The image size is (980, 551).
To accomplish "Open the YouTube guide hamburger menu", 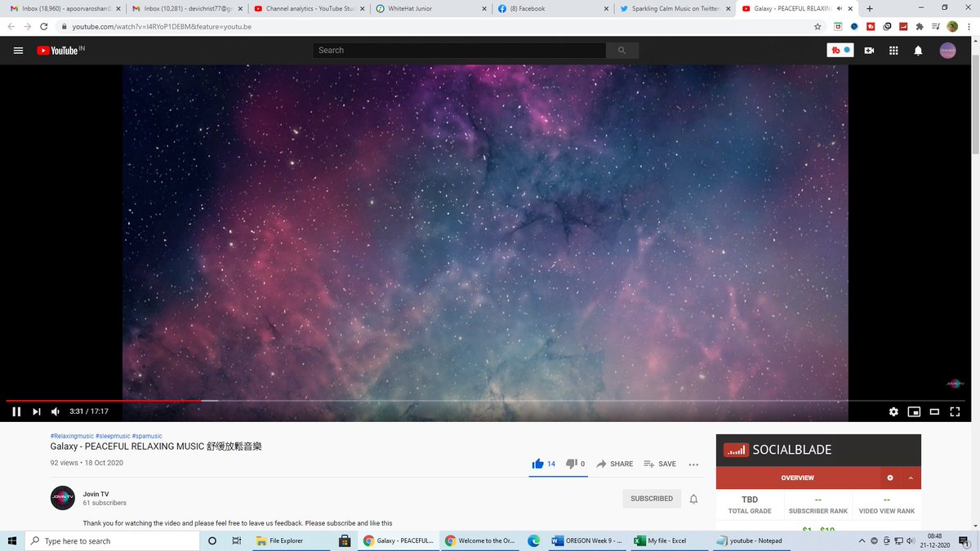I will tap(18, 51).
